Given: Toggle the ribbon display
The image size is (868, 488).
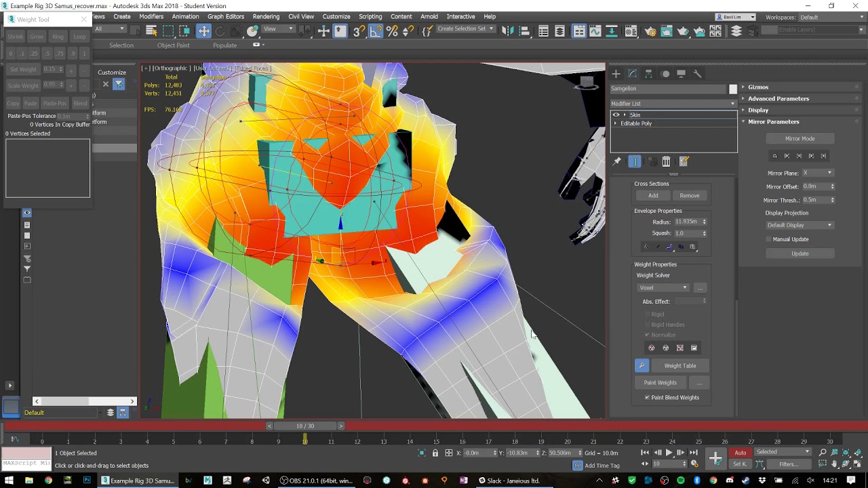Looking at the screenshot, I should pos(578,30).
